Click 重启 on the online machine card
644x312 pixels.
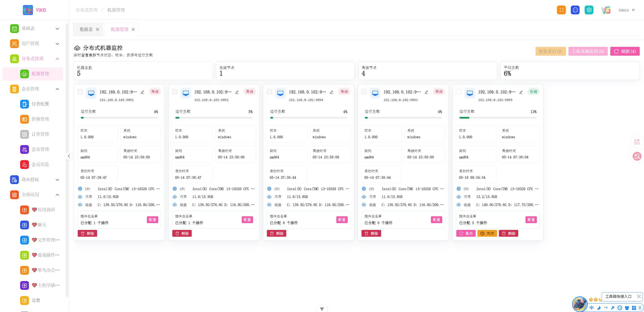466,233
